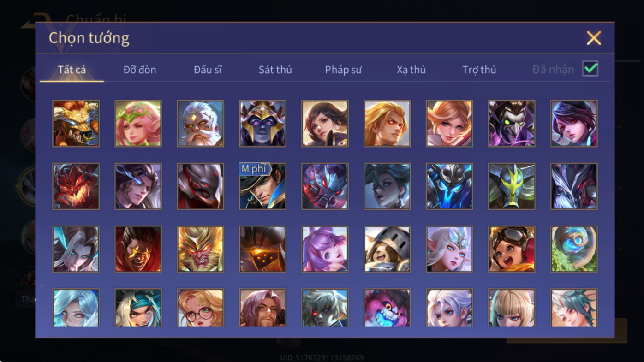Screen dimensions: 644x362
Task: Choose the white-bearded old man hero
Action: (200, 124)
